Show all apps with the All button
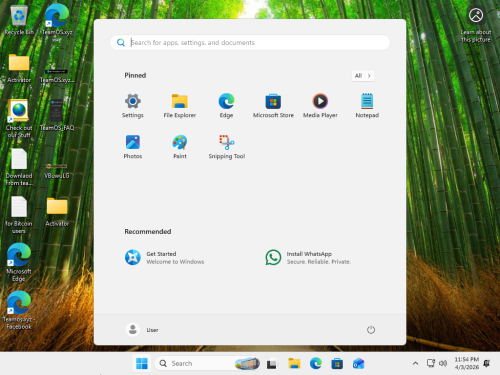Image resolution: width=500 pixels, height=375 pixels. [x=363, y=76]
